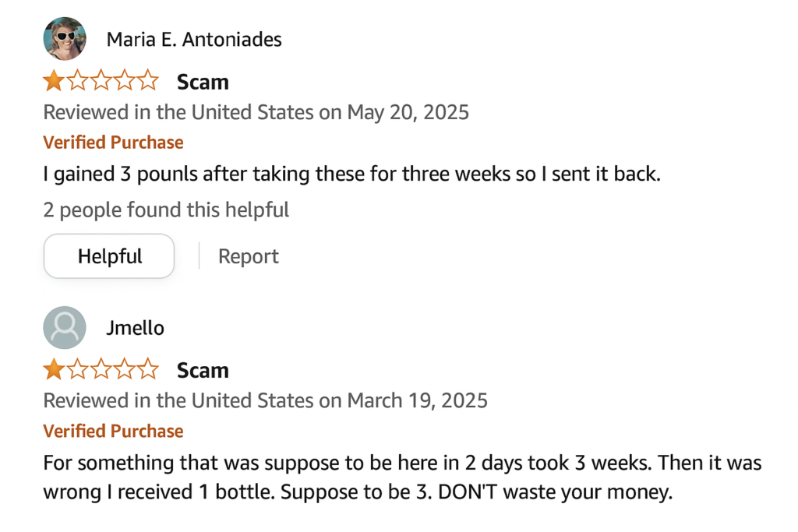Click Jmello's review text about delivery
The height and width of the screenshot is (532, 798).
401,477
